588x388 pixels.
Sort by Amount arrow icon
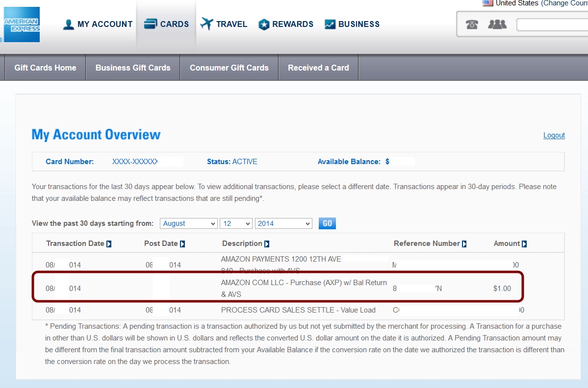click(x=524, y=244)
